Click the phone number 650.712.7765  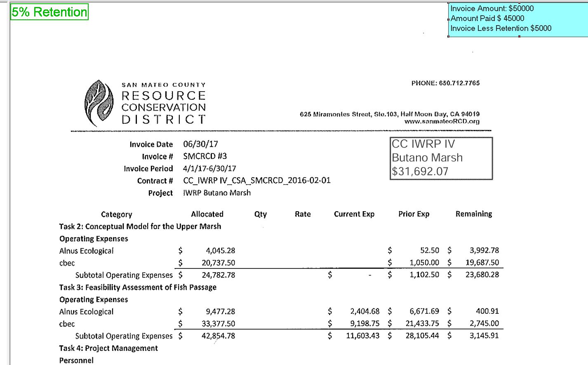(x=459, y=83)
